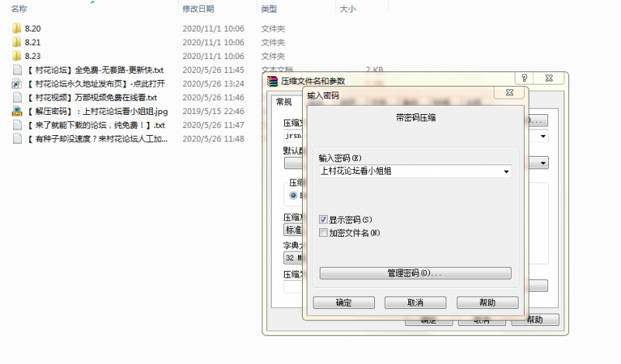
Task: Click the 万部视频免费在线看.txt file icon
Action: pyautogui.click(x=17, y=98)
